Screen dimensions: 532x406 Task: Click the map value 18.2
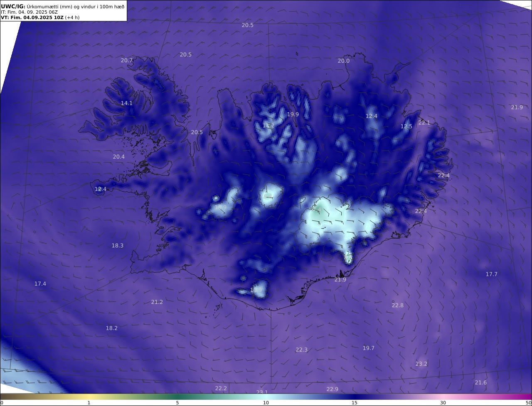[112, 328]
